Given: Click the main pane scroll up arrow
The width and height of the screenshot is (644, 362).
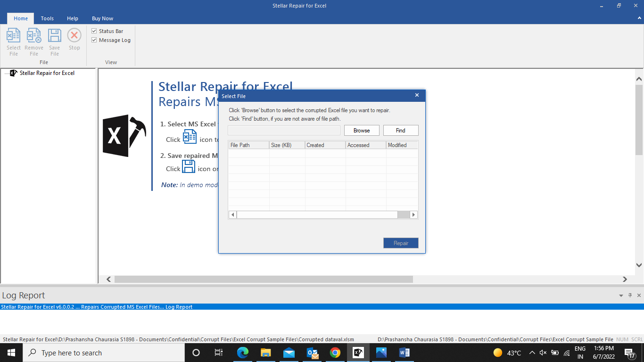Looking at the screenshot, I should 639,79.
